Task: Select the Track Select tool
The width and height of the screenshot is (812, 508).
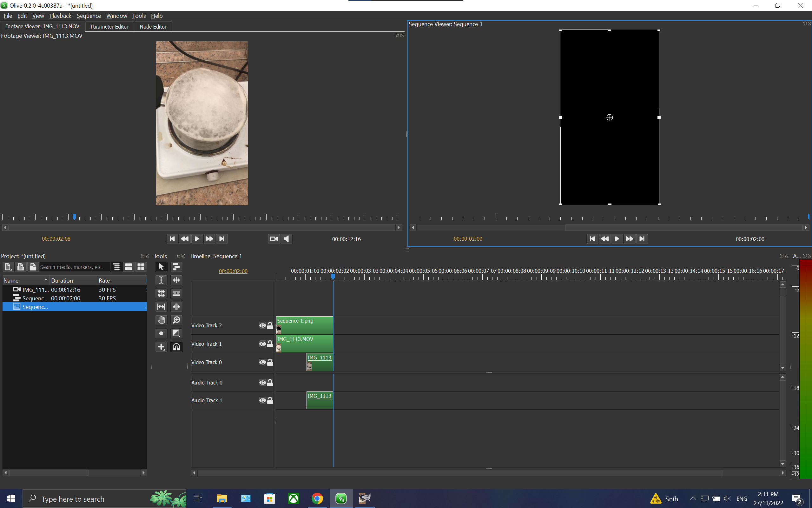Action: 176,267
